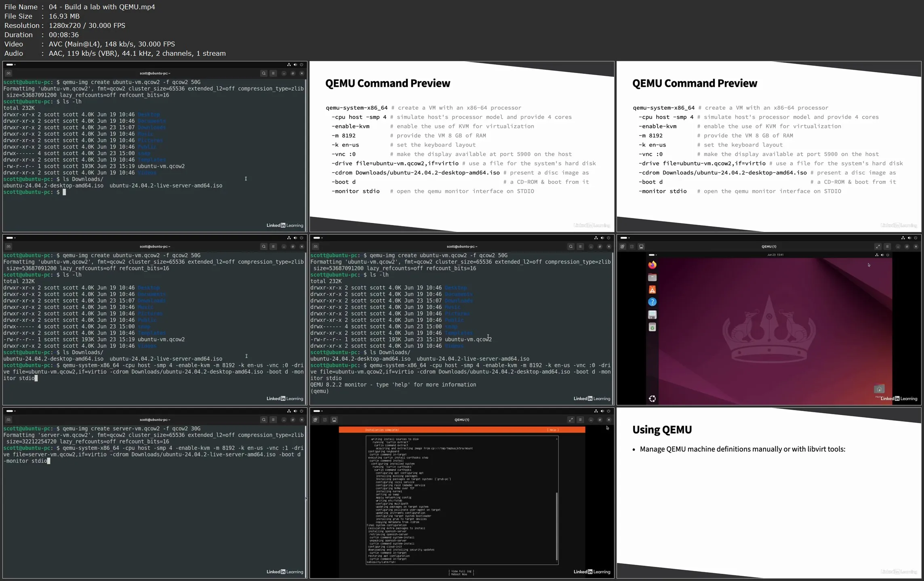Click the scrollbar in the installer log box
The image size is (924, 581).
point(557,527)
